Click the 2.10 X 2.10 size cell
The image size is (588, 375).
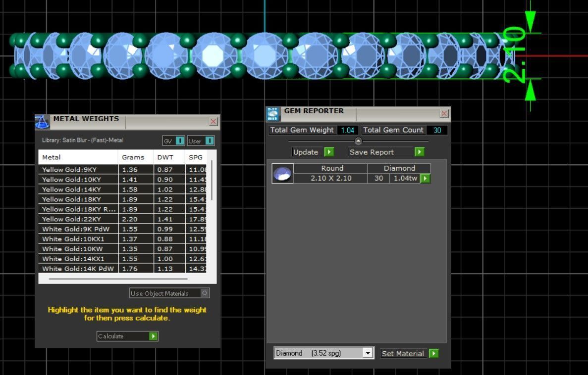[331, 178]
